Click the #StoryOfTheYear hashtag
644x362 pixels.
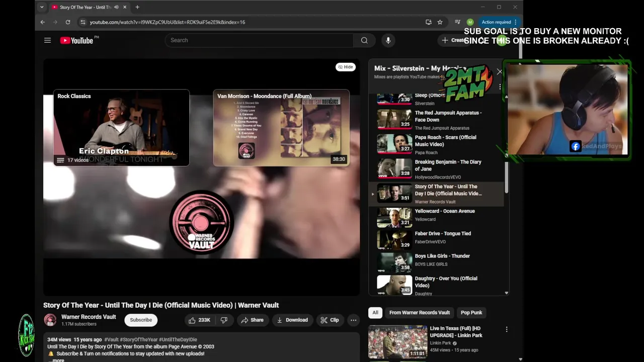pyautogui.click(x=139, y=340)
